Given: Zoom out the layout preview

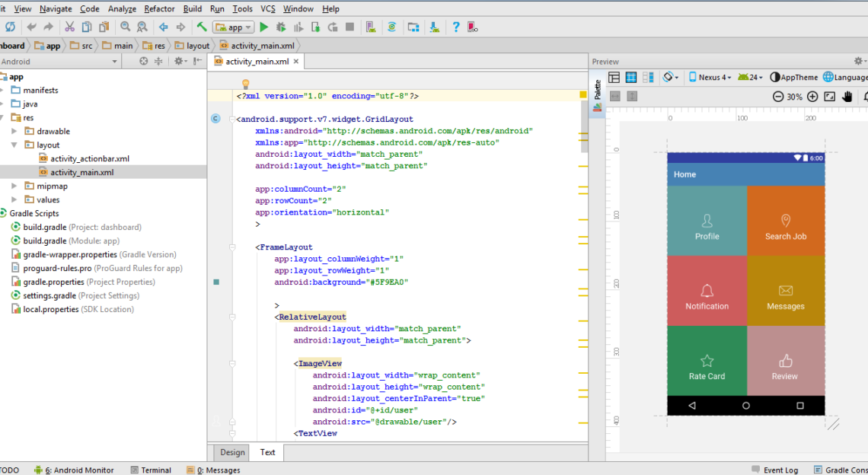Looking at the screenshot, I should pos(777,97).
